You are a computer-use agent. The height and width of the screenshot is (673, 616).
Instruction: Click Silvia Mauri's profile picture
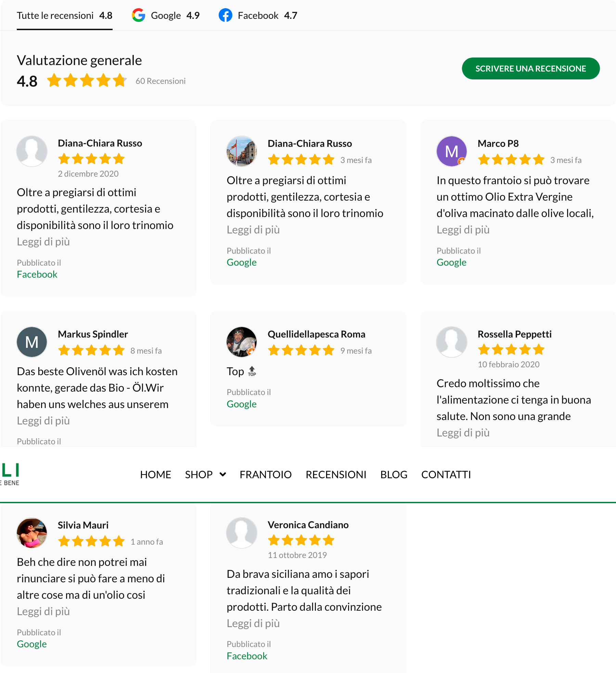(32, 533)
